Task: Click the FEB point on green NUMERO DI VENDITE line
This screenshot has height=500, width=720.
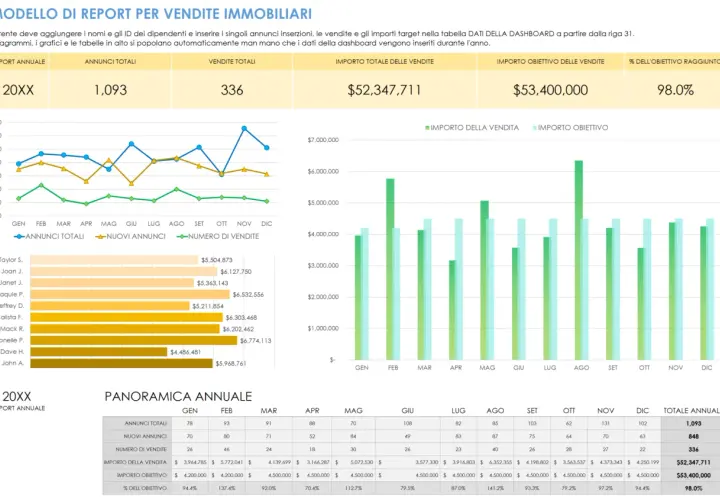Action: 41,185
